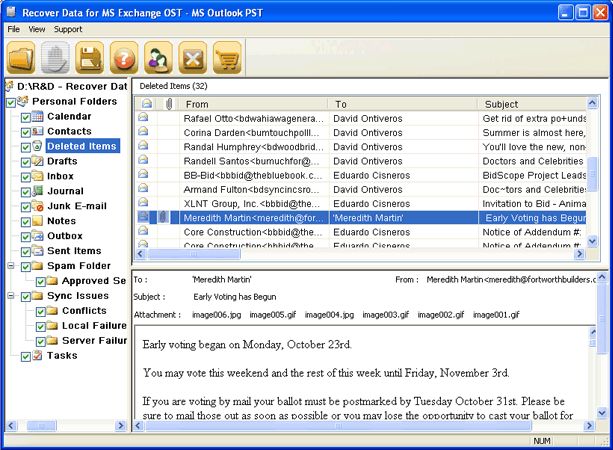The width and height of the screenshot is (613, 450).
Task: Click the Journal folder icon
Action: (38, 191)
